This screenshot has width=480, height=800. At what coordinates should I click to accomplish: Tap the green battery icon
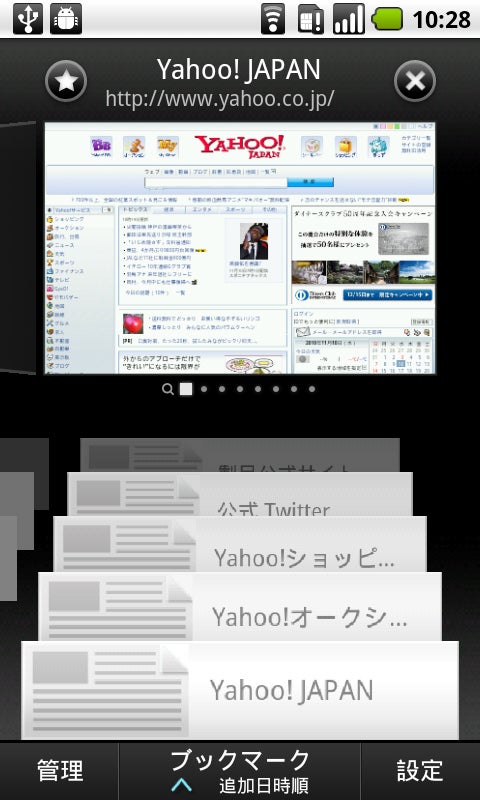pyautogui.click(x=387, y=19)
